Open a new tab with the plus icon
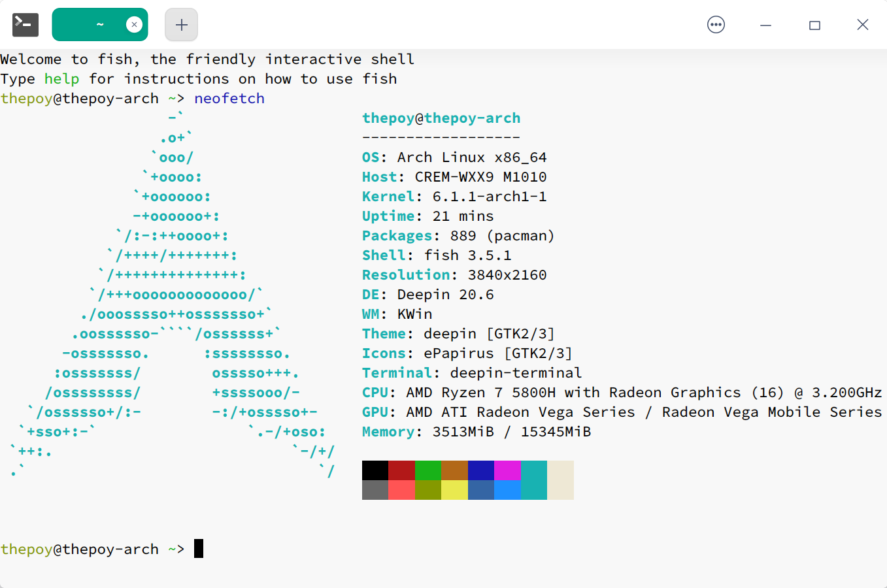 181,24
